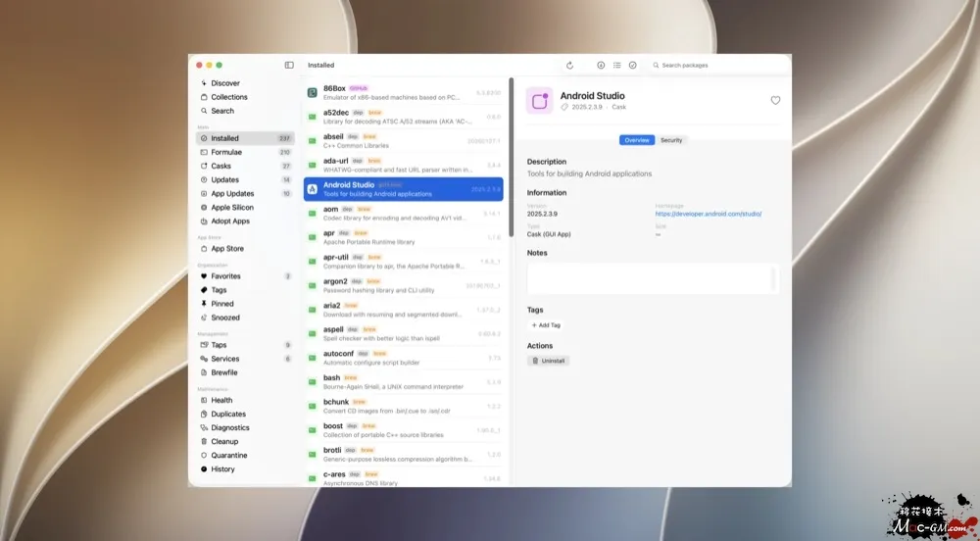
Task: Select the c-ares package row
Action: click(403, 478)
